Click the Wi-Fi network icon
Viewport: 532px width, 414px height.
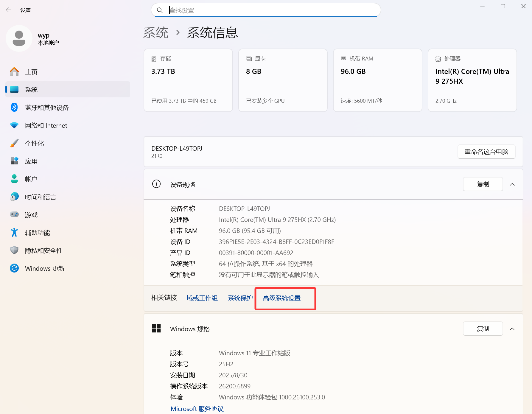14,125
